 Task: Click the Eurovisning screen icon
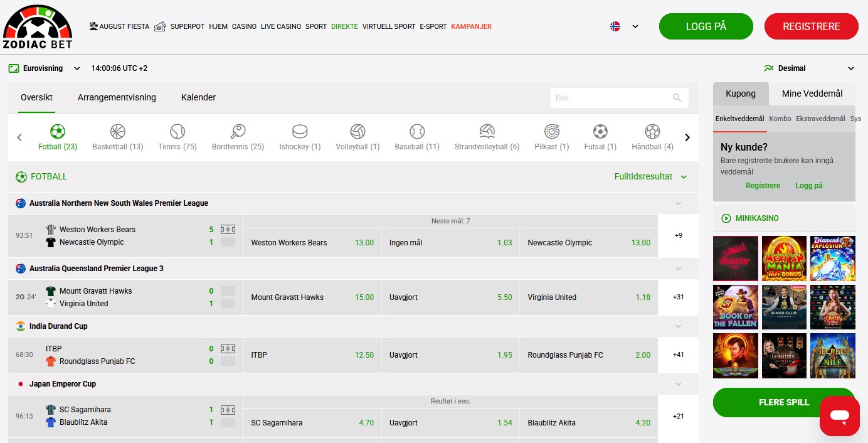pyautogui.click(x=14, y=68)
